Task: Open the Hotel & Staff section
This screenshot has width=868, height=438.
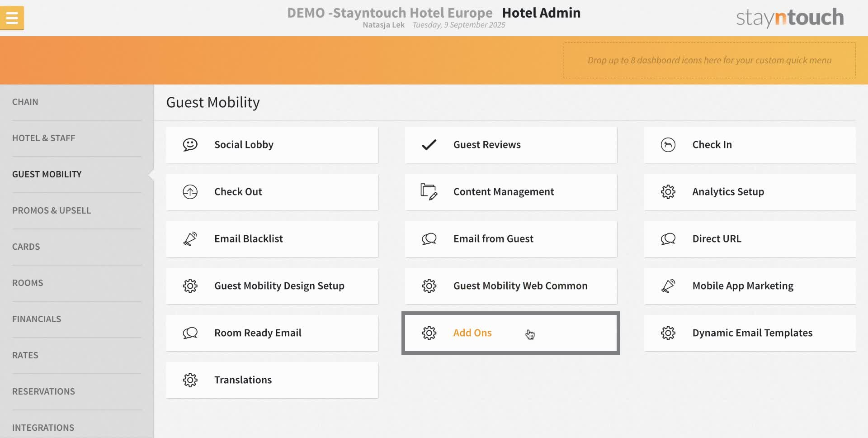Action: click(77, 138)
